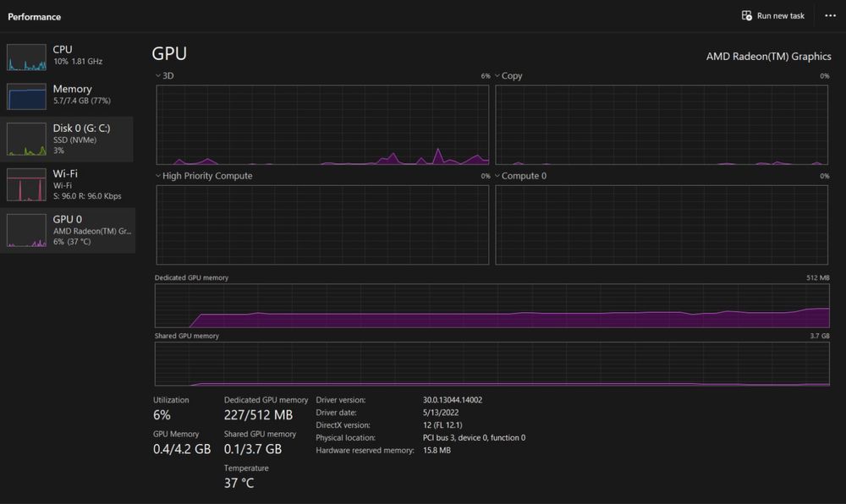Select the Wi-Fi entry in the sidebar
This screenshot has height=504, width=846.
coord(67,184)
